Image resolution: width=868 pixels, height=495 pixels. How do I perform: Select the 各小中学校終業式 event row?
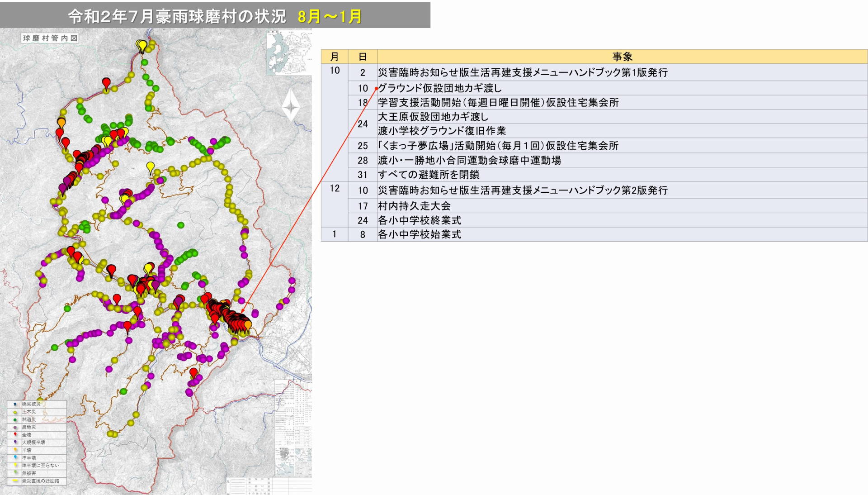click(623, 220)
